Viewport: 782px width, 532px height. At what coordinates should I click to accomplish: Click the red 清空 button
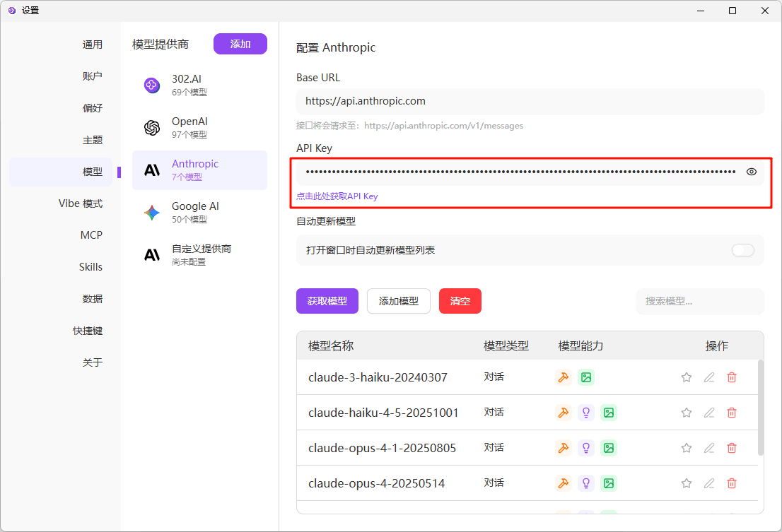460,301
